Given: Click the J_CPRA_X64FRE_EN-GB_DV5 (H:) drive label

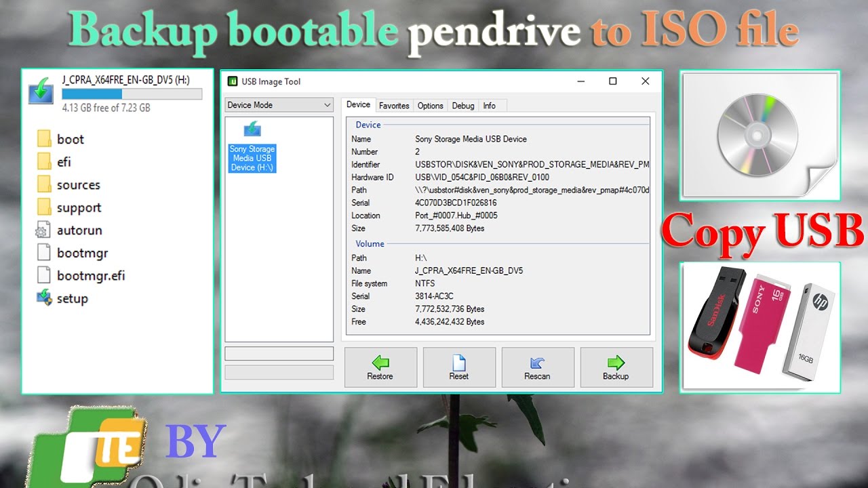Looking at the screenshot, I should coord(125,80).
